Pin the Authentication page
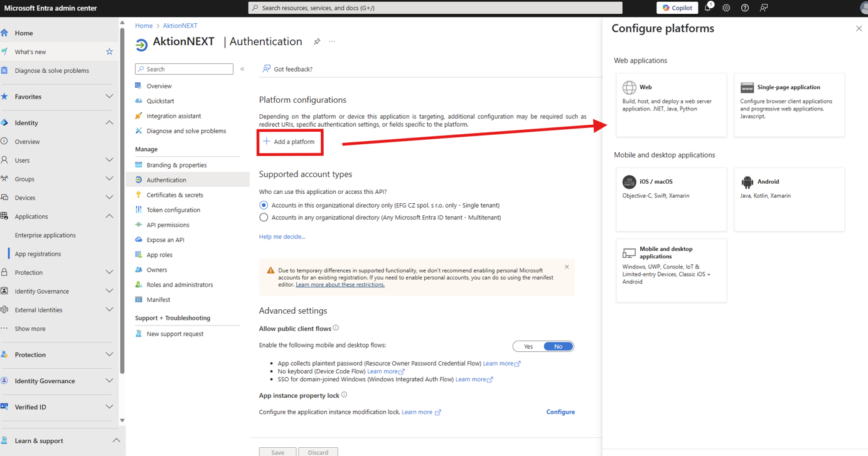 click(317, 41)
